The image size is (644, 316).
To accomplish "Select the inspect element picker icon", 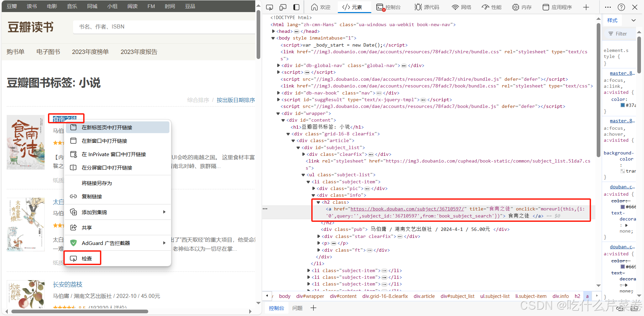I will pos(269,7).
